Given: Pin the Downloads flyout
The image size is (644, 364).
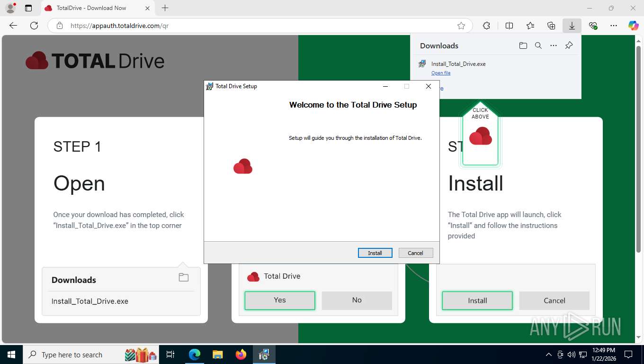Looking at the screenshot, I should tap(569, 45).
